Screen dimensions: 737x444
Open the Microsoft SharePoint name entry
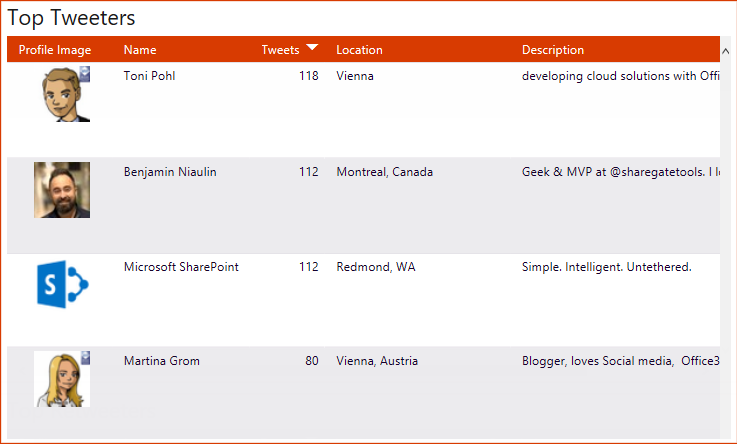coord(181,267)
